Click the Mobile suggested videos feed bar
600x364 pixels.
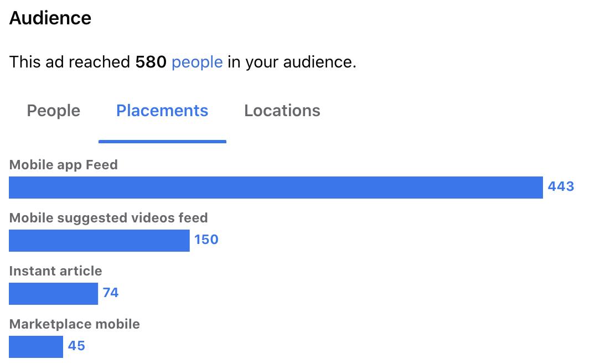coord(99,241)
